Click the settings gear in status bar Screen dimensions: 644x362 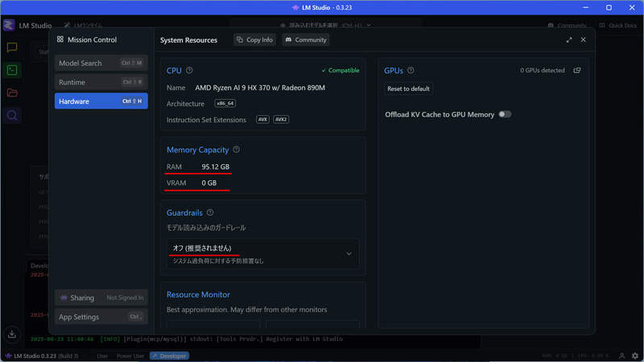click(x=635, y=356)
